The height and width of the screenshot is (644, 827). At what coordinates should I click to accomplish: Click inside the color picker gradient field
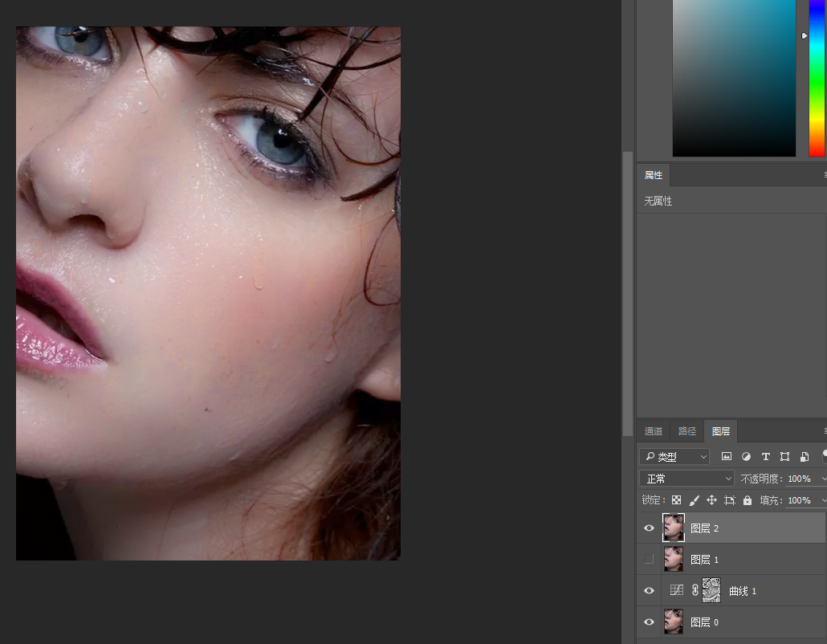[x=734, y=78]
